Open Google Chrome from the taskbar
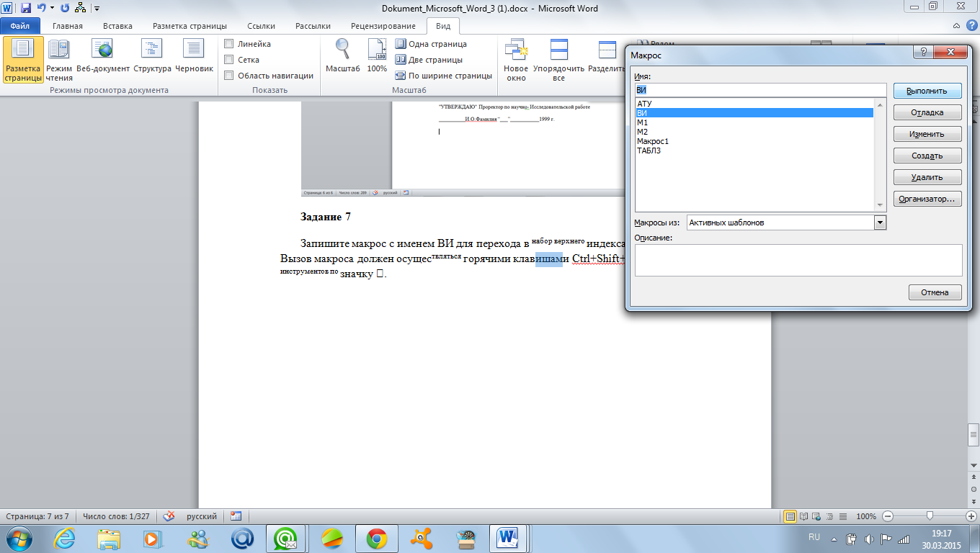980x553 pixels. tap(377, 538)
